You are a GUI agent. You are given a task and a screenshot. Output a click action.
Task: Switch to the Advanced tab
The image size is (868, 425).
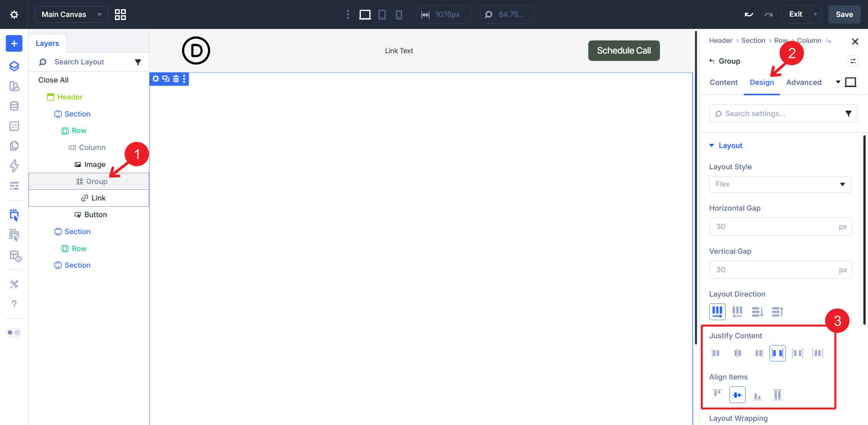(804, 82)
